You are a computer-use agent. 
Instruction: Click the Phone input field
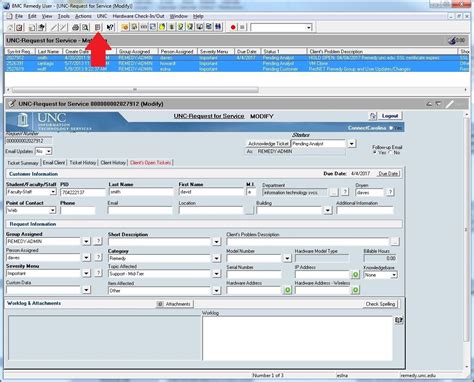click(x=78, y=210)
